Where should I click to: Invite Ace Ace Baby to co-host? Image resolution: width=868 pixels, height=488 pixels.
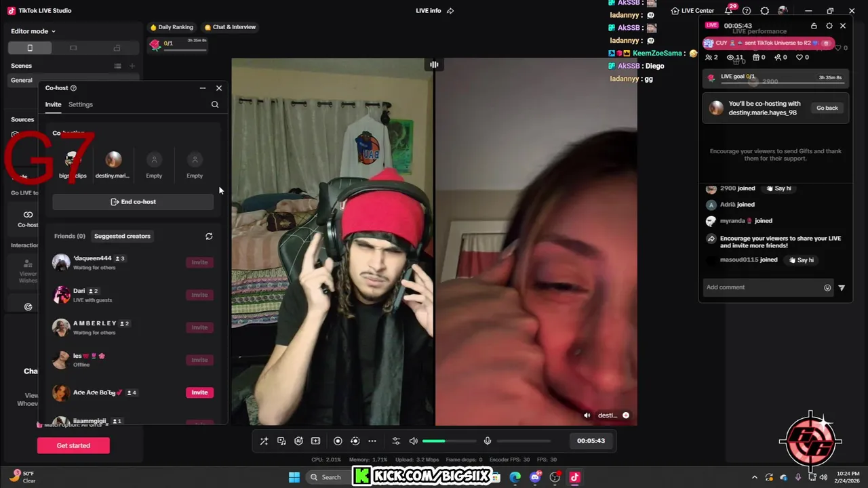click(x=199, y=392)
